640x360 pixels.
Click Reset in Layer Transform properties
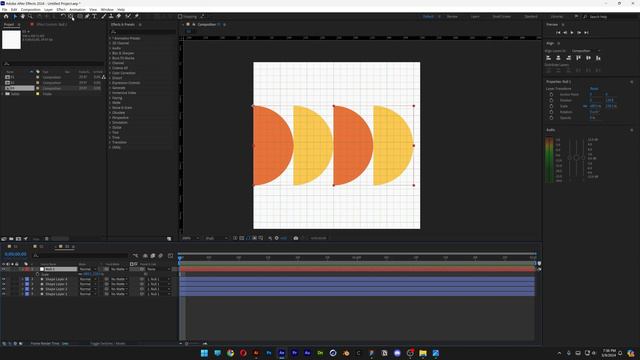pyautogui.click(x=594, y=88)
